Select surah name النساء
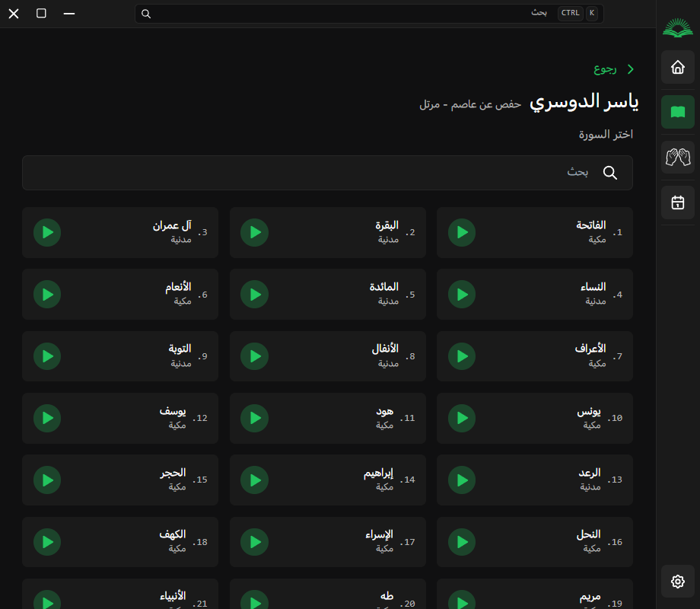 [x=593, y=287]
